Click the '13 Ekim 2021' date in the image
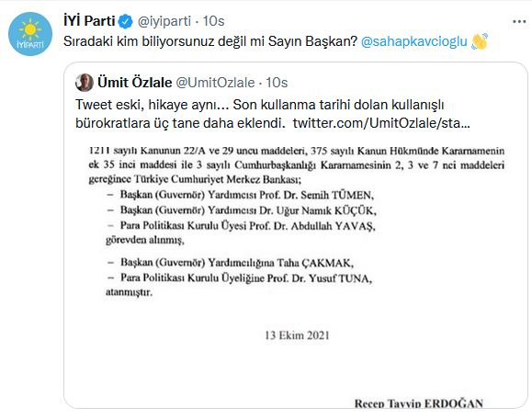This screenshot has width=532, height=419. point(297,335)
